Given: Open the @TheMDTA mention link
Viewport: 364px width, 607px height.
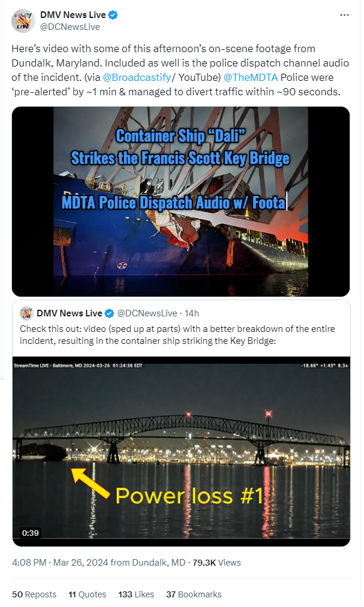Looking at the screenshot, I should [251, 77].
